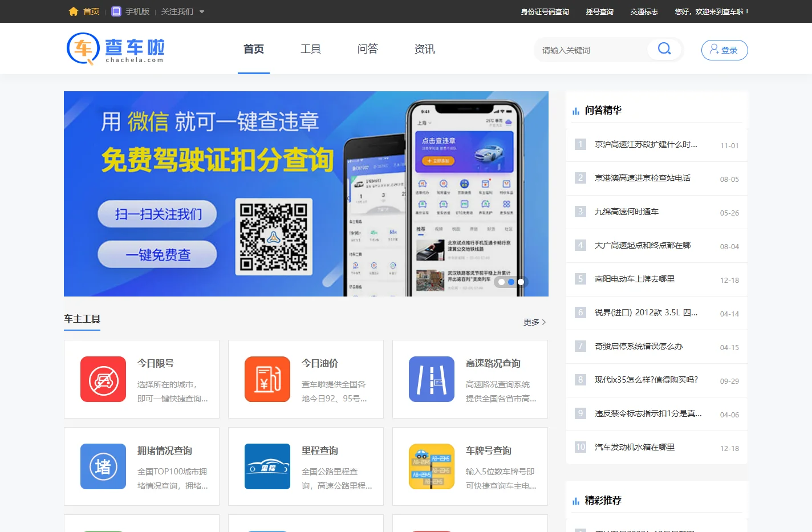Viewport: 812px width, 532px height.
Task: Click the 09-29 date text
Action: click(x=729, y=381)
